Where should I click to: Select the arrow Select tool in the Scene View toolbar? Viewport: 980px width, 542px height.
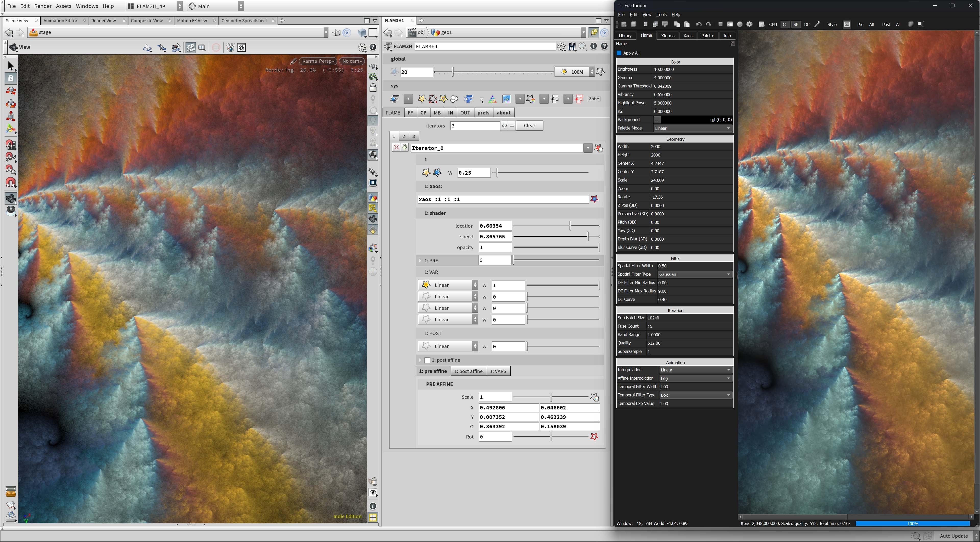11,66
